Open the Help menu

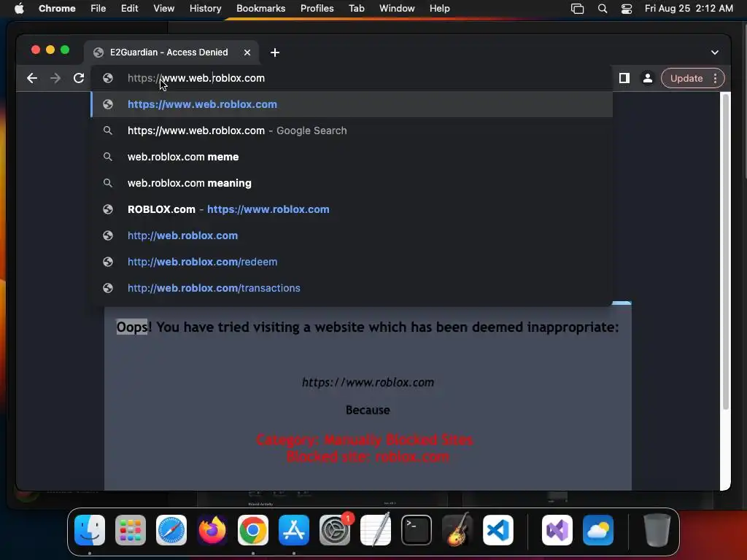pyautogui.click(x=439, y=9)
